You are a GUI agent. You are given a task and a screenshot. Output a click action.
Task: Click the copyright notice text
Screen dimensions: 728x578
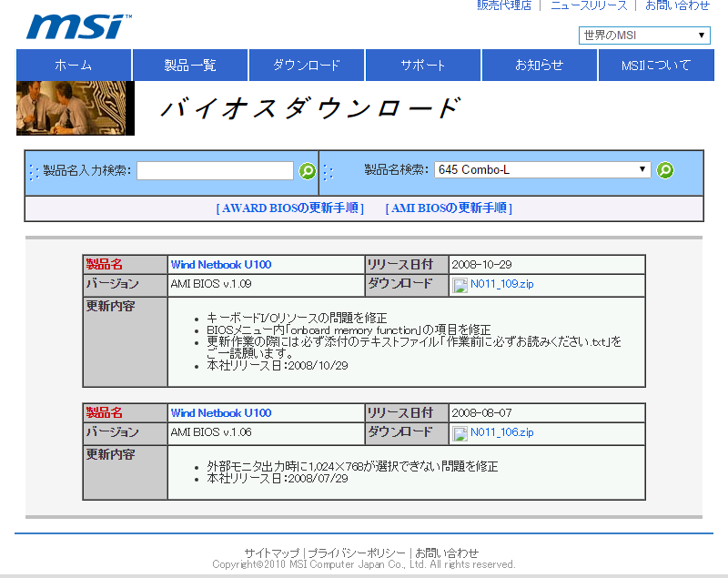tap(364, 564)
